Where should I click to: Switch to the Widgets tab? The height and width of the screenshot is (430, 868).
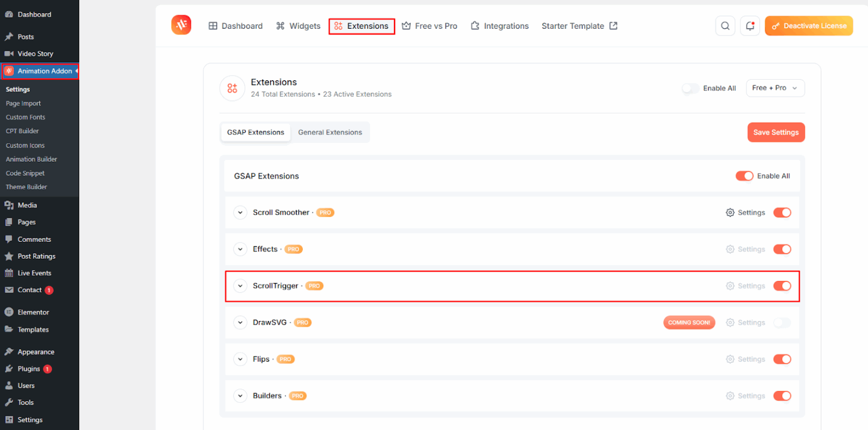click(x=298, y=26)
